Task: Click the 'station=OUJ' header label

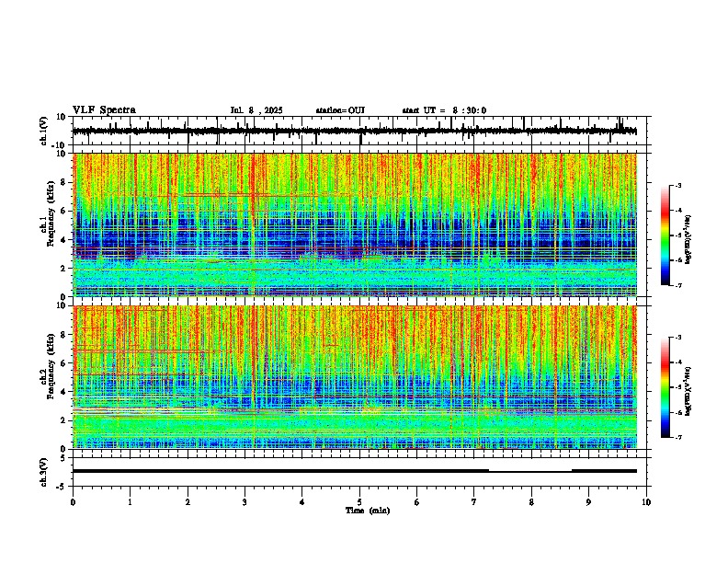Action: click(x=340, y=110)
